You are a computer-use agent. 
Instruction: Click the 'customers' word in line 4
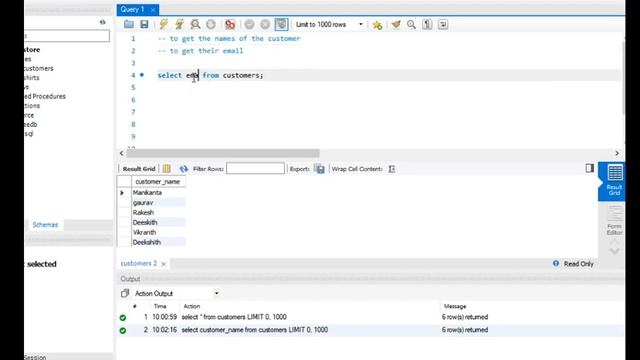coord(241,76)
